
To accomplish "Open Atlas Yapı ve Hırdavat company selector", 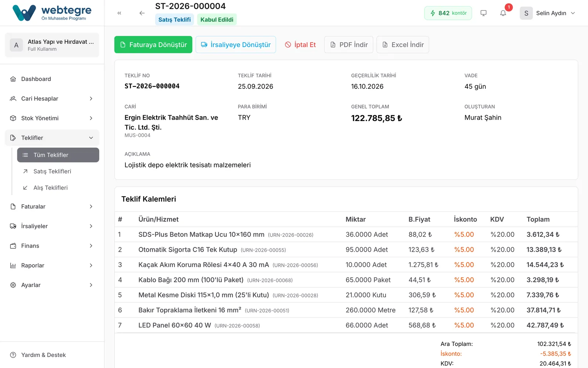I will [x=52, y=45].
